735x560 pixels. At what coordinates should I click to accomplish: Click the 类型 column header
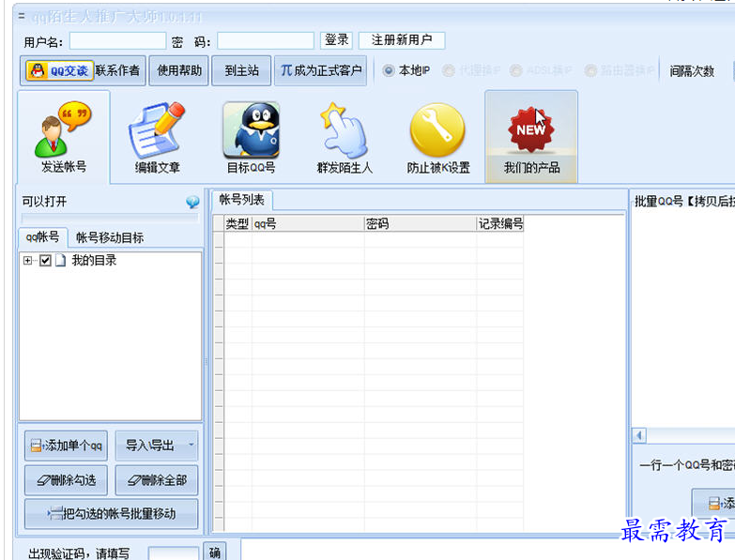click(x=237, y=224)
